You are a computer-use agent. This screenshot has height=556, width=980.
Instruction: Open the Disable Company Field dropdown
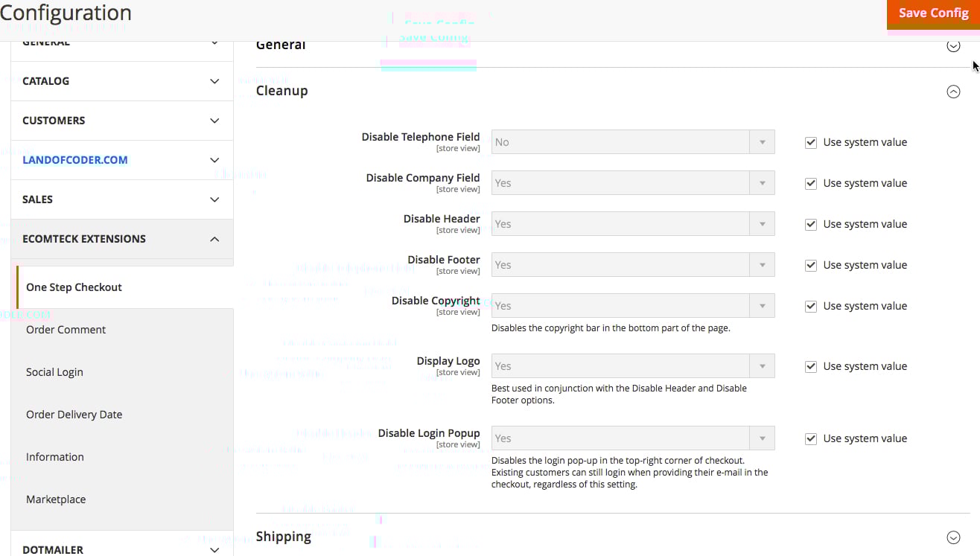pos(633,183)
